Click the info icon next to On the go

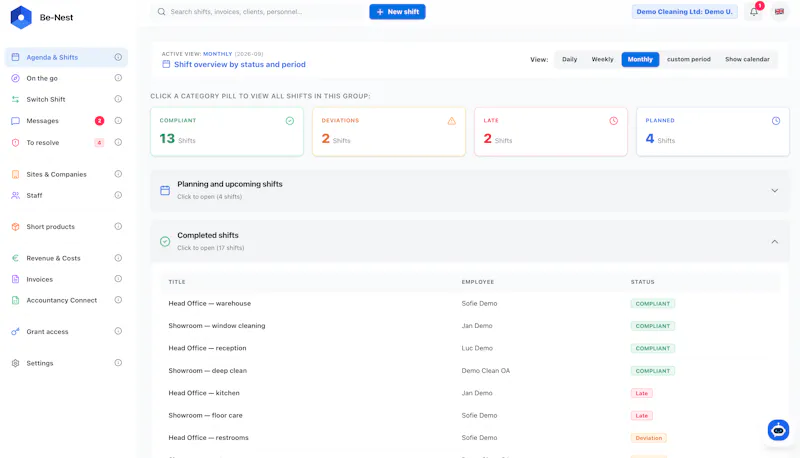click(x=118, y=78)
